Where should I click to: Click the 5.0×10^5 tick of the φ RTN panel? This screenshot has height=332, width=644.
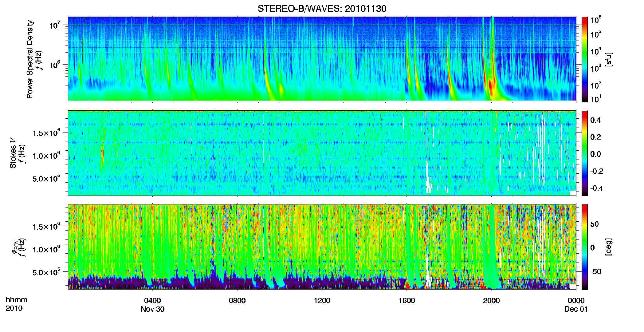[46, 272]
